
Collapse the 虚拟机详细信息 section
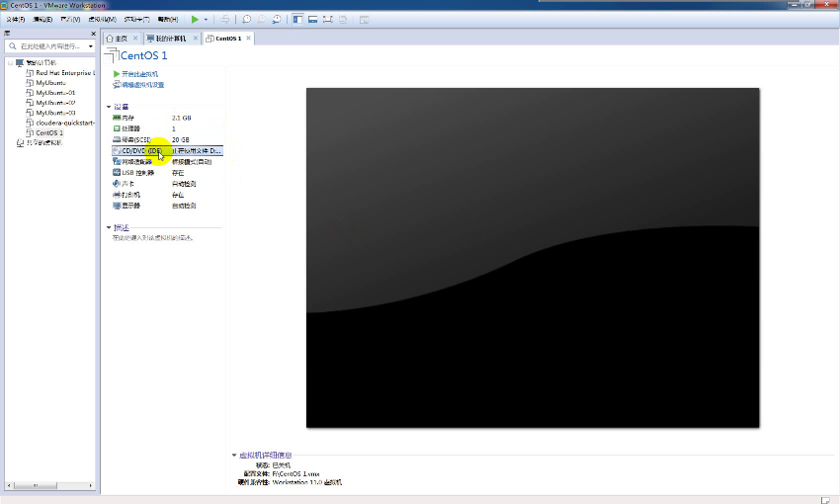(234, 456)
